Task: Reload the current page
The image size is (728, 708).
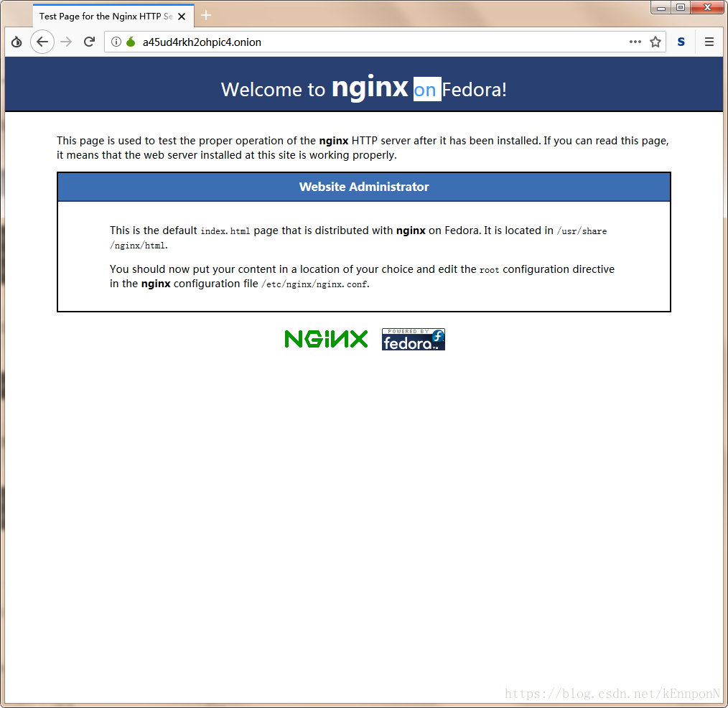Action: 90,42
